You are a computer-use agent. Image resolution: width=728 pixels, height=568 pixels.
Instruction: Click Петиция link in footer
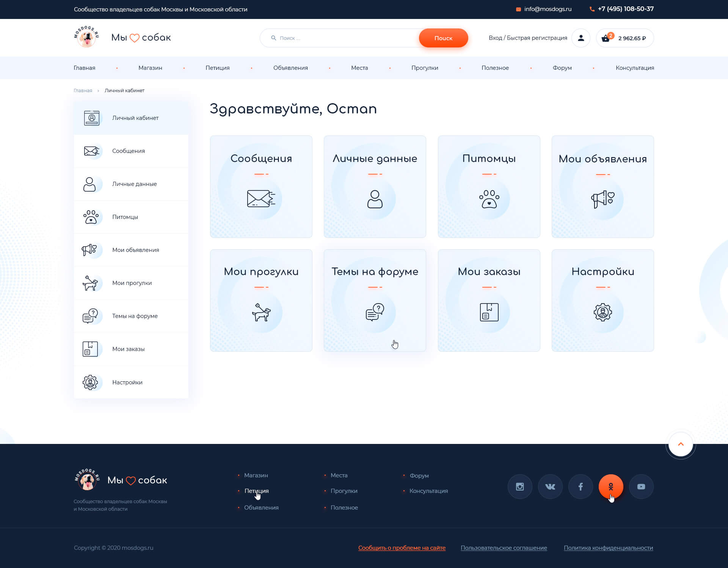256,491
